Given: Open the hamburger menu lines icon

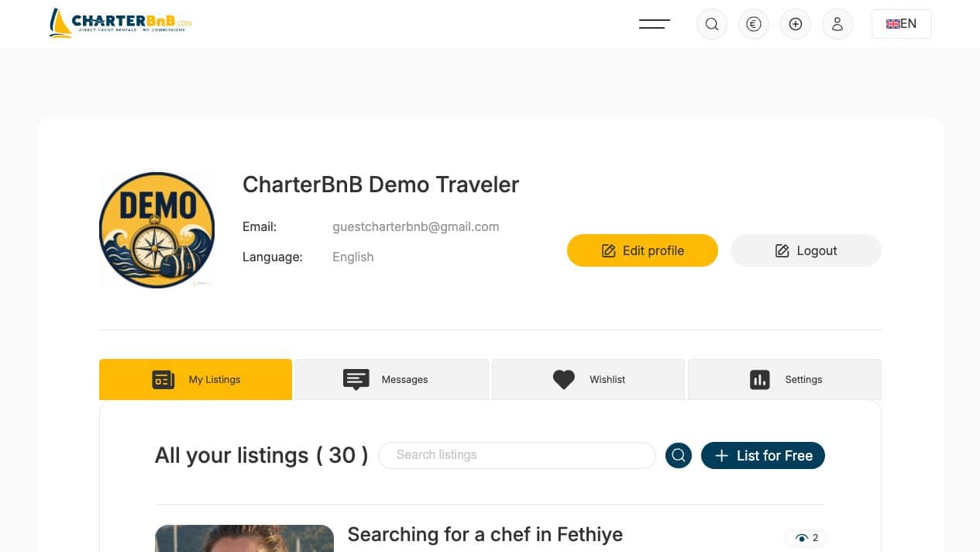Looking at the screenshot, I should coord(655,24).
